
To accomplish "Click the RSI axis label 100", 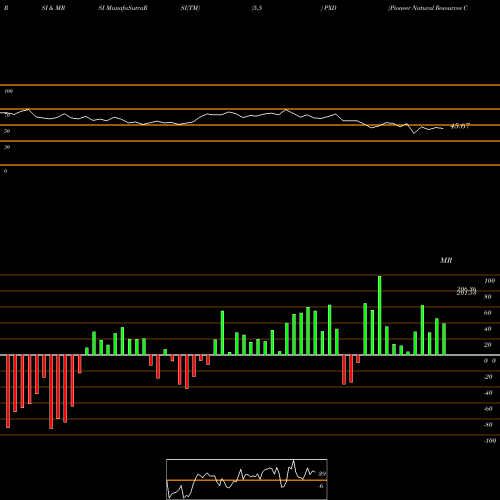I will click(8, 91).
